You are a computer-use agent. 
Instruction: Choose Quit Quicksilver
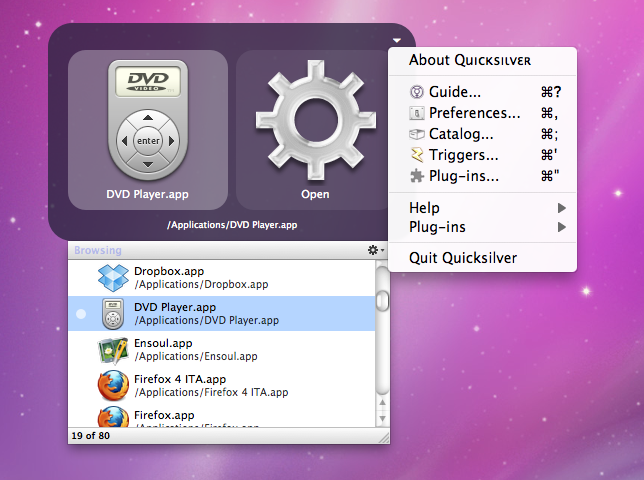click(x=463, y=258)
